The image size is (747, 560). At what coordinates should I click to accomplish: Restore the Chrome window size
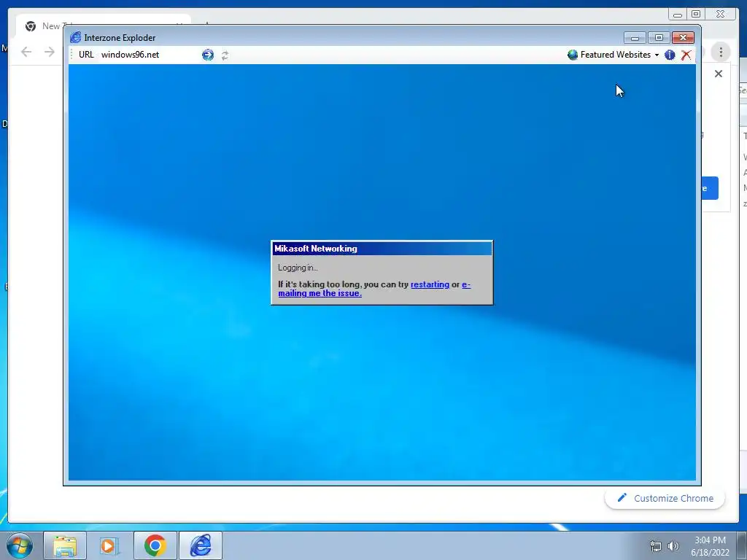click(x=696, y=15)
